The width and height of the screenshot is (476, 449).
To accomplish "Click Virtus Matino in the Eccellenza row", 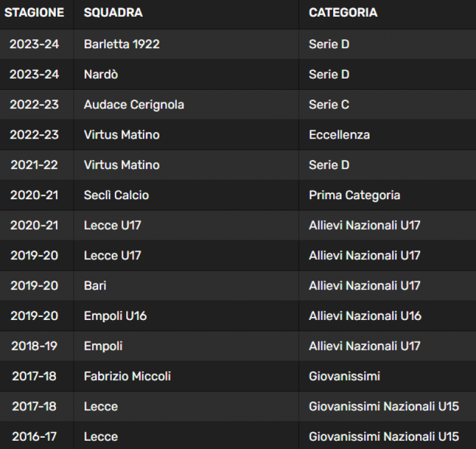I will click(x=122, y=134).
